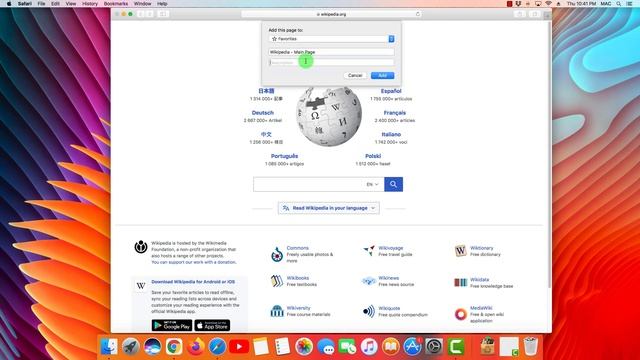
Task: Open the Trash in the Dock
Action: (x=531, y=346)
